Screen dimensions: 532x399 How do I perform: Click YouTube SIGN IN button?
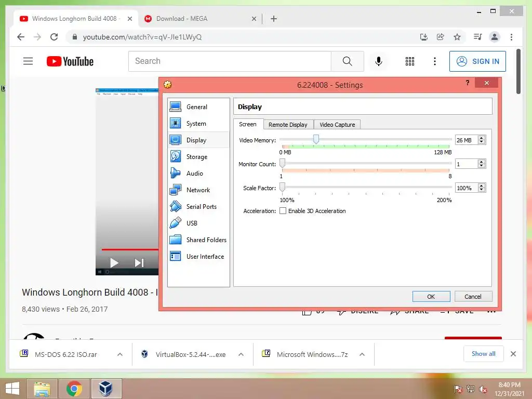[477, 61]
